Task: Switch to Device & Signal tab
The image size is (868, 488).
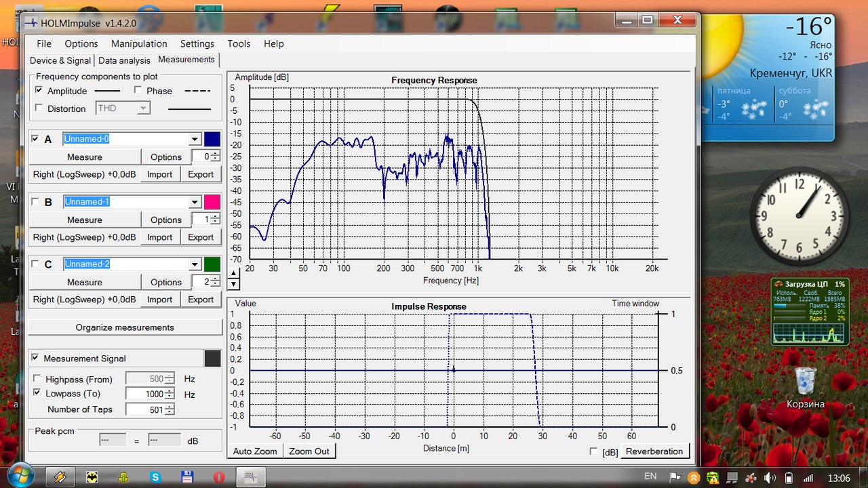Action: point(60,60)
